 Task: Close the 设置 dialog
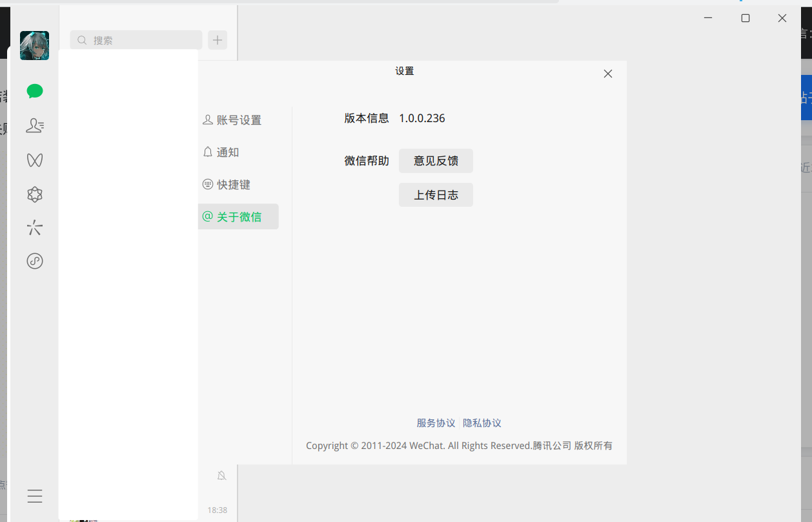pos(607,74)
